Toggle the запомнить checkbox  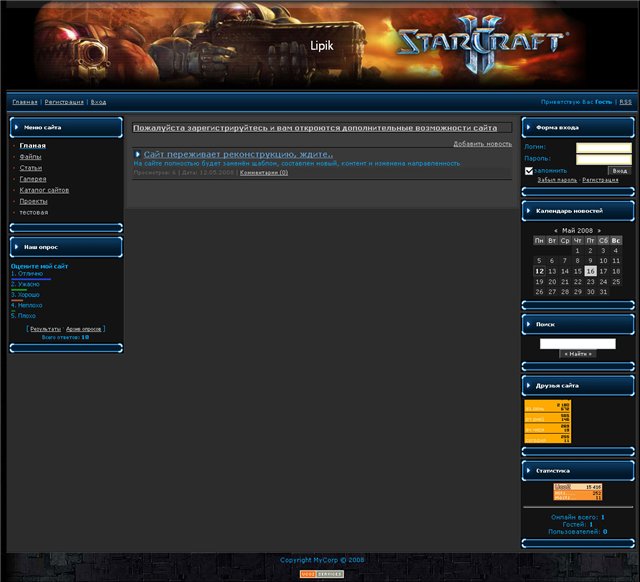(x=529, y=171)
